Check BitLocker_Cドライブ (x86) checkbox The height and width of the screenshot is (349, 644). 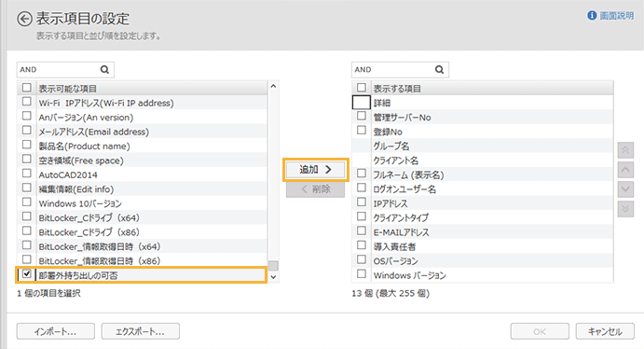click(x=27, y=230)
